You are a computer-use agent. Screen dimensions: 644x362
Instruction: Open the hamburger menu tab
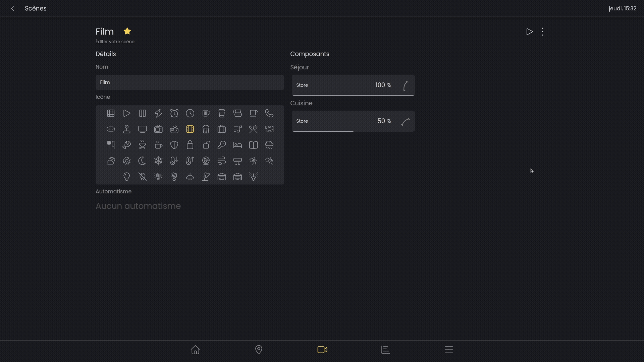click(449, 350)
